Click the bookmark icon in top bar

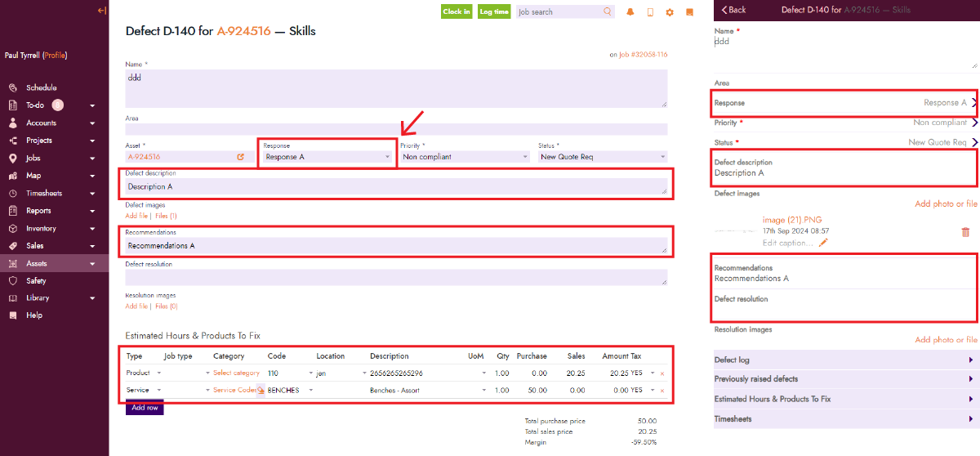click(689, 12)
